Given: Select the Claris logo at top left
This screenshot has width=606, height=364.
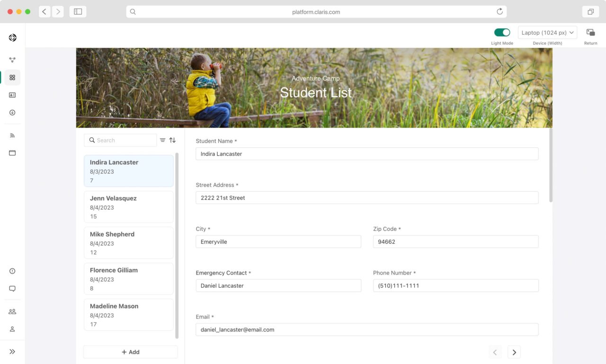Looking at the screenshot, I should [12, 36].
